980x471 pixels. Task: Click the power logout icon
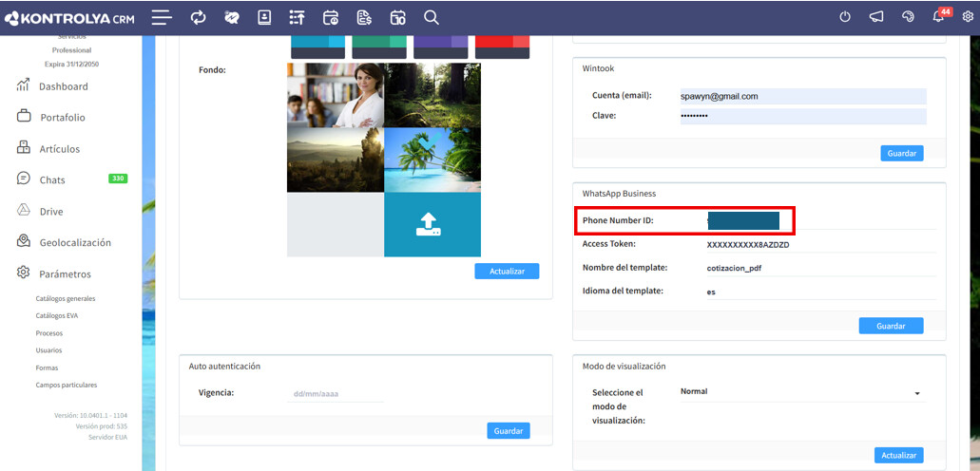[845, 17]
